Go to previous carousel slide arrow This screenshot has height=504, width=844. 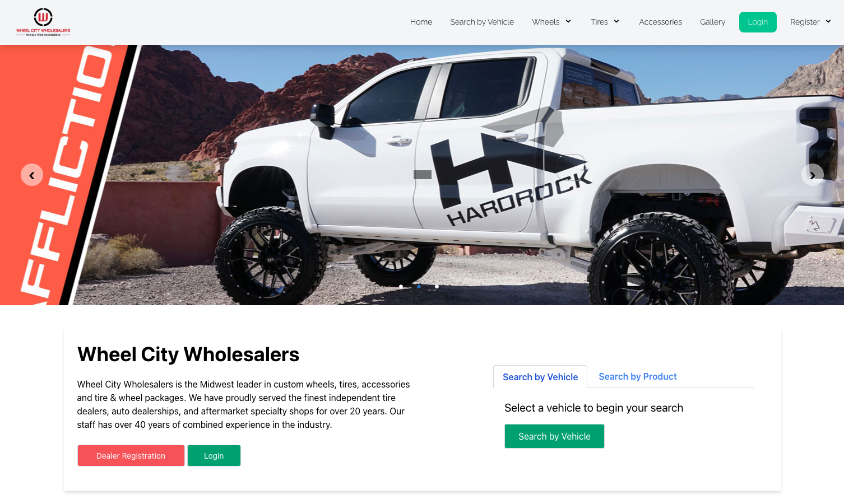tap(32, 175)
